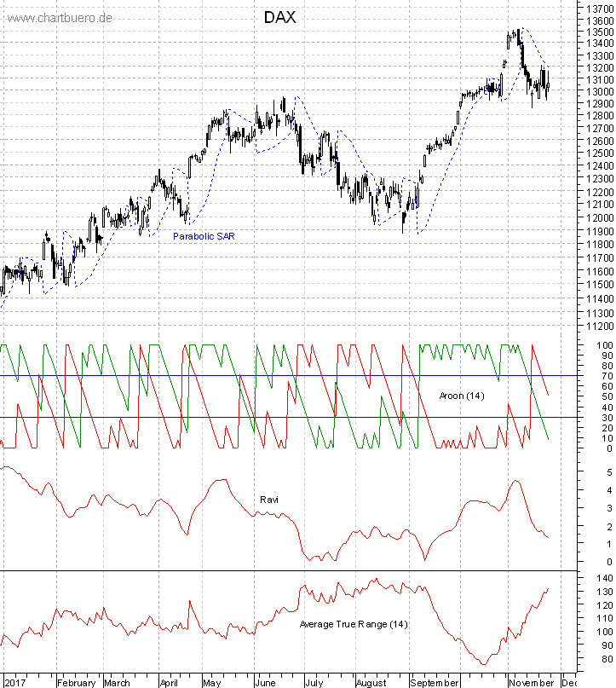
Task: Click the 50 value on Aroon axis
Action: 607,396
